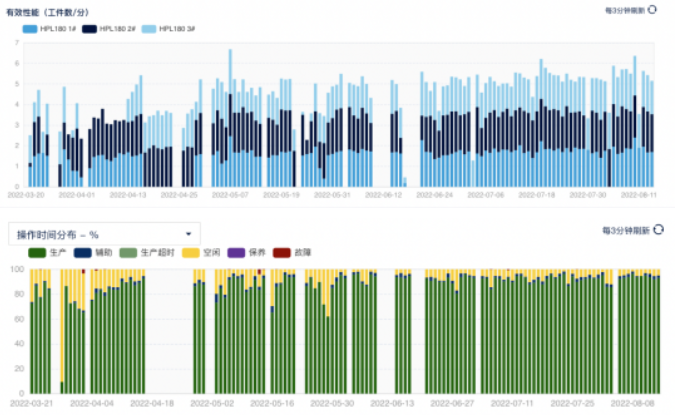Screen dimensions: 679x415
Task: Toggle the 生产超时 legend entry
Action: tap(147, 253)
